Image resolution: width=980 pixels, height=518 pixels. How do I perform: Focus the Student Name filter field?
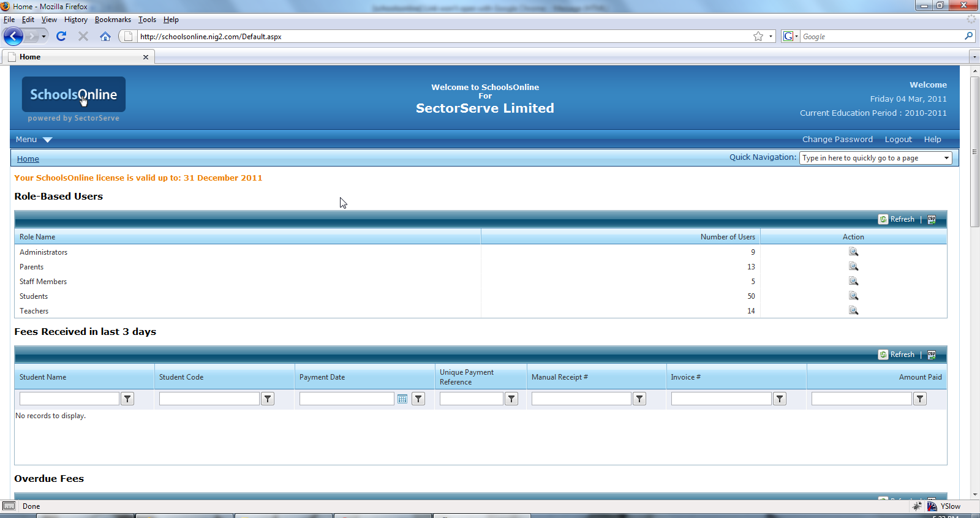pyautogui.click(x=69, y=399)
